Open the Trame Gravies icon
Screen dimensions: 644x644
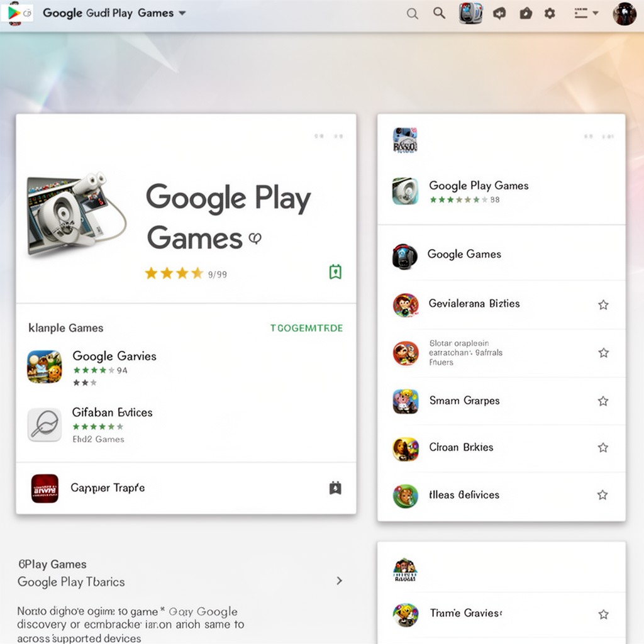click(x=406, y=614)
